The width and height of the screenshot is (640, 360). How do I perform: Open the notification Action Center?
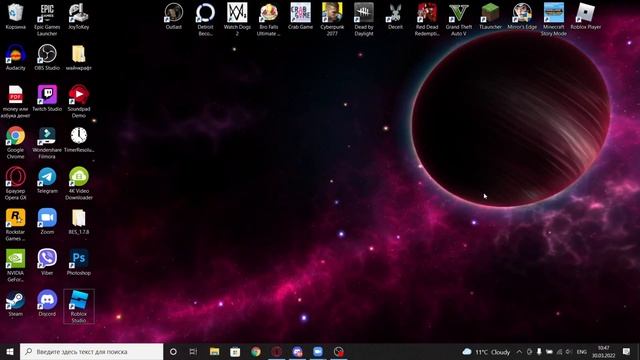click(627, 351)
